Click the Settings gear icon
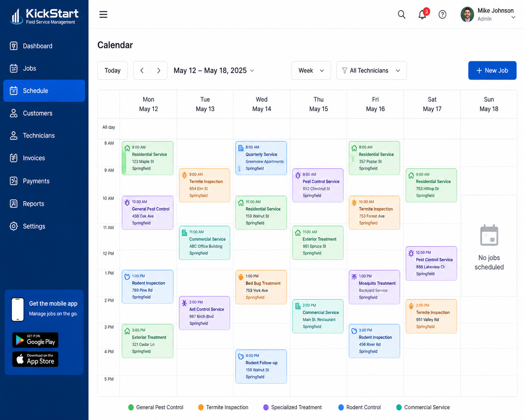 click(x=14, y=226)
